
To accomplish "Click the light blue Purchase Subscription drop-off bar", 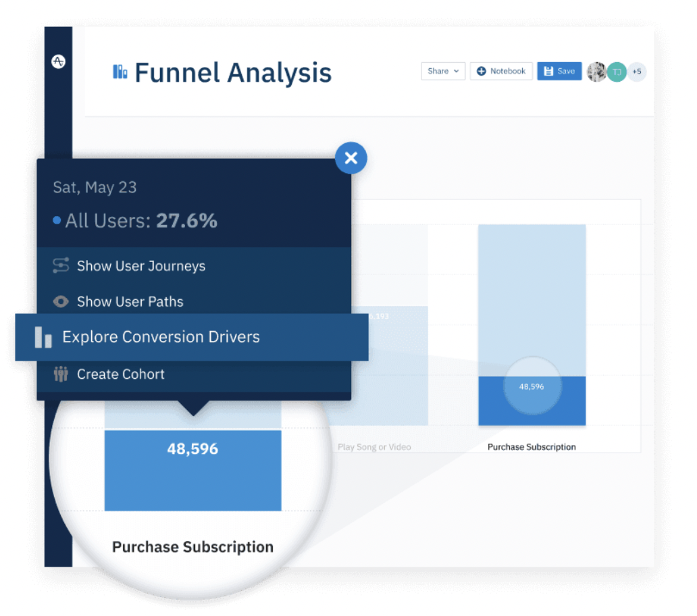I will click(532, 301).
